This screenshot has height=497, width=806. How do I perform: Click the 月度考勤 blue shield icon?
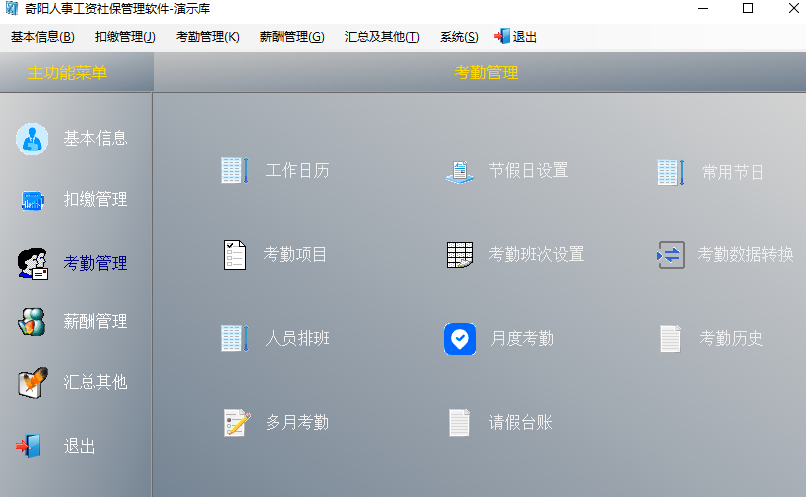(459, 339)
